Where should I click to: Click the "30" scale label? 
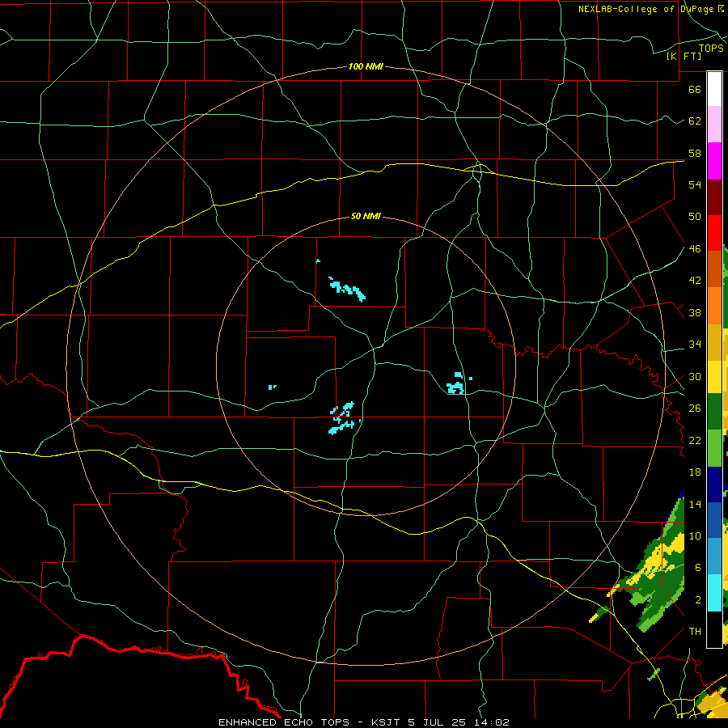click(x=695, y=376)
